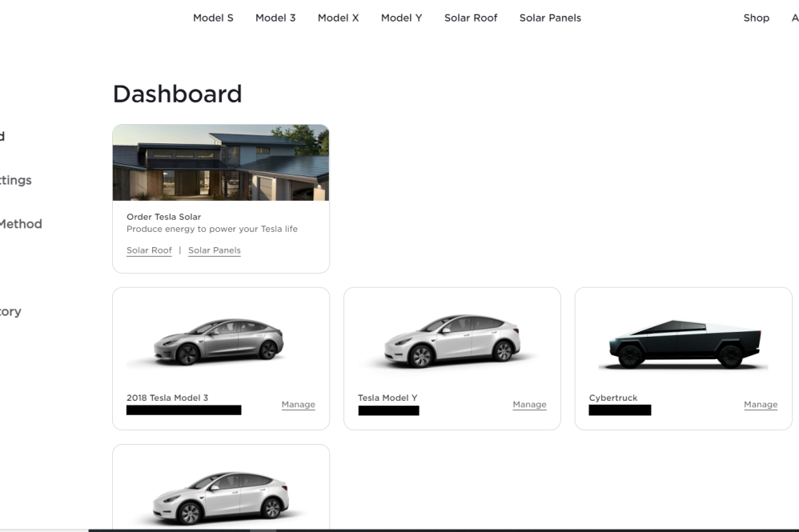Open the Model Y page
The height and width of the screenshot is (532, 799).
pos(401,18)
